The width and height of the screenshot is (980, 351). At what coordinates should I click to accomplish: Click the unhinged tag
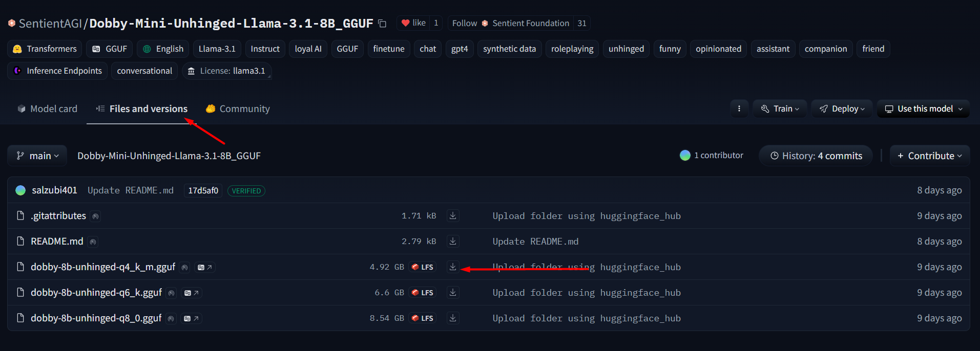coord(626,49)
